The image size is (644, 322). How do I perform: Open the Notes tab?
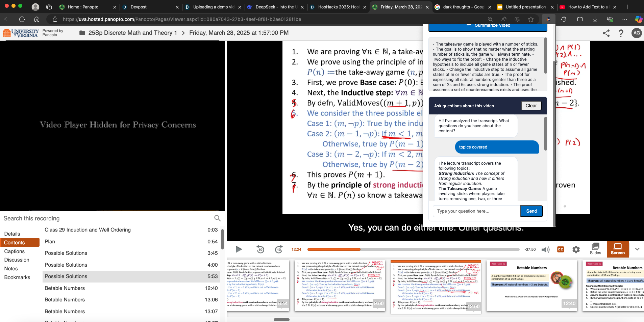pyautogui.click(x=11, y=269)
